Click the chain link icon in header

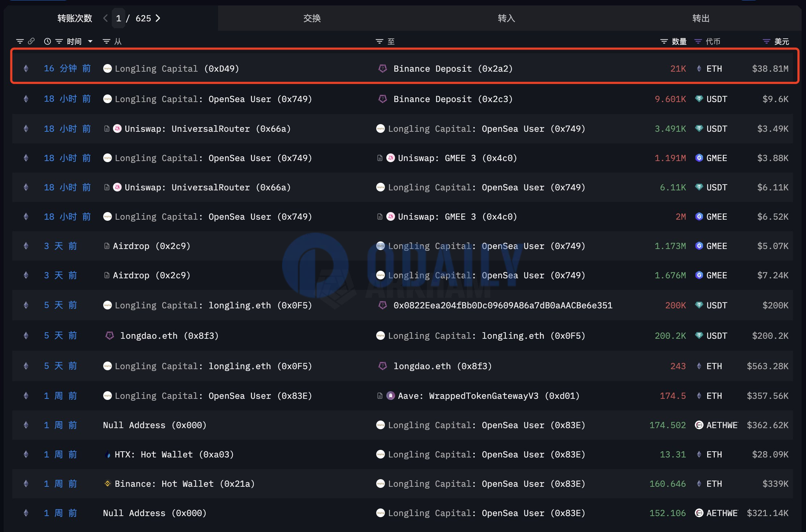[31, 41]
